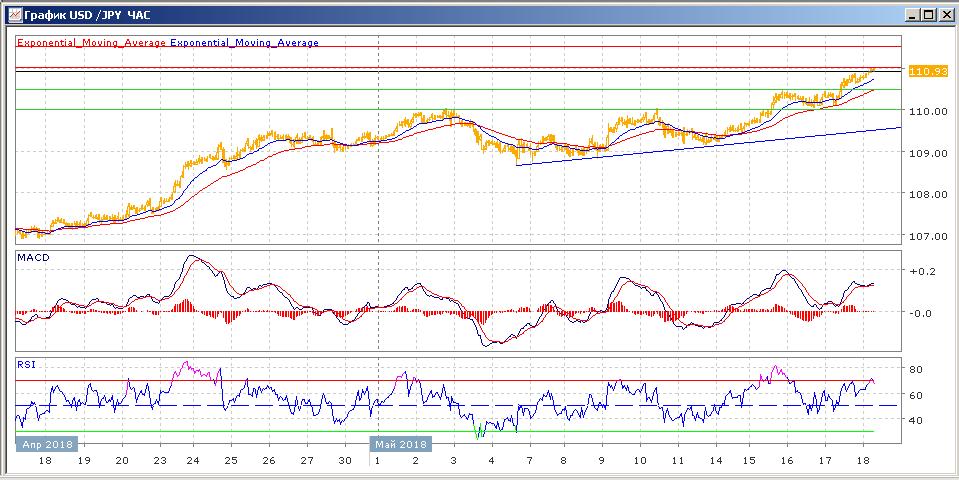This screenshot has width=959, height=480.
Task: Minimize the USD/JPY chart window
Action: pos(913,15)
